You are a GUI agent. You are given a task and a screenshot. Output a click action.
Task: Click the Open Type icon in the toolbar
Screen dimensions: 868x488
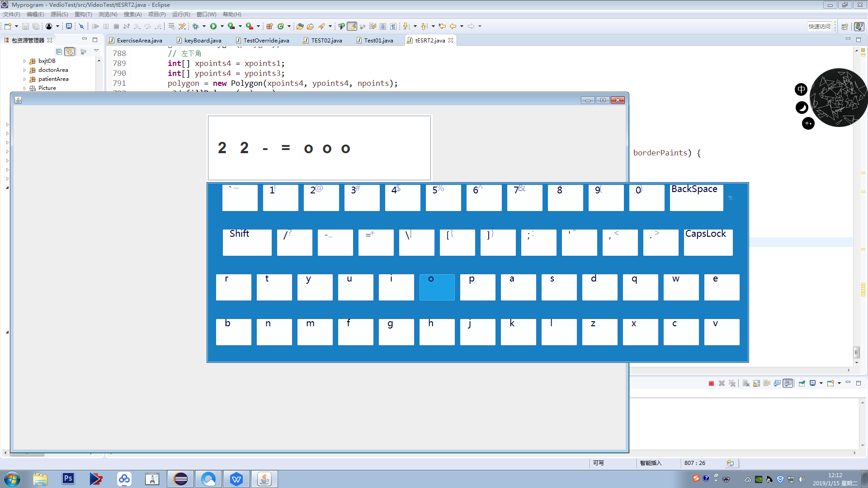pos(300,26)
